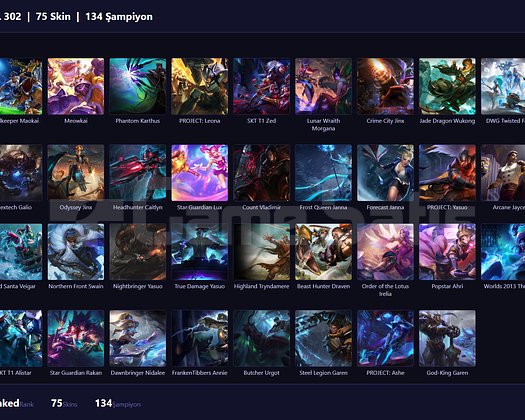This screenshot has width=525, height=420.
Task: Select the Order of the Lotus Irelia thumbnail
Action: tap(385, 252)
